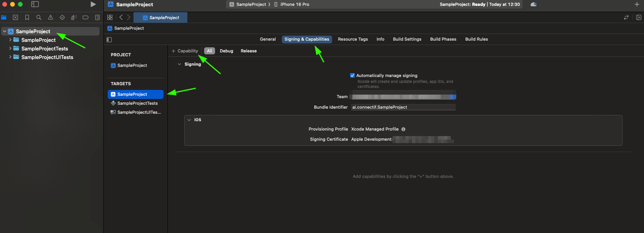644x233 pixels.
Task: Click the Xcode Managed Profile text
Action: click(x=375, y=129)
